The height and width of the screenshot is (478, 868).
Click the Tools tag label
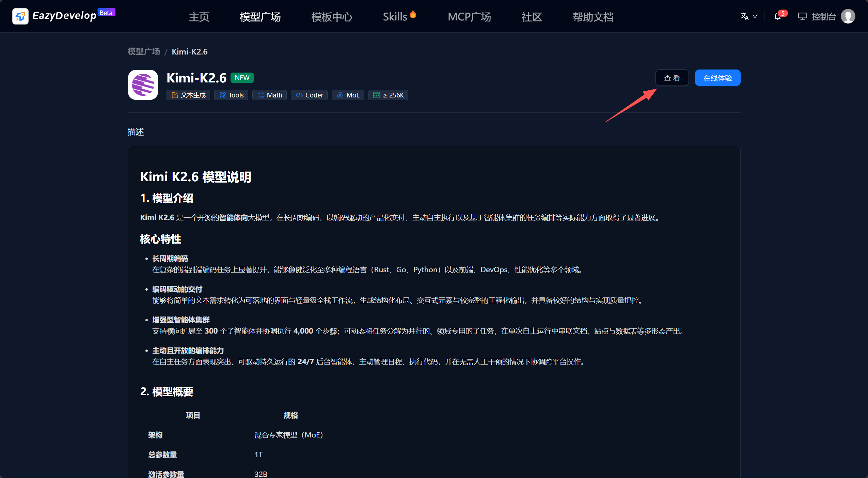click(x=236, y=95)
